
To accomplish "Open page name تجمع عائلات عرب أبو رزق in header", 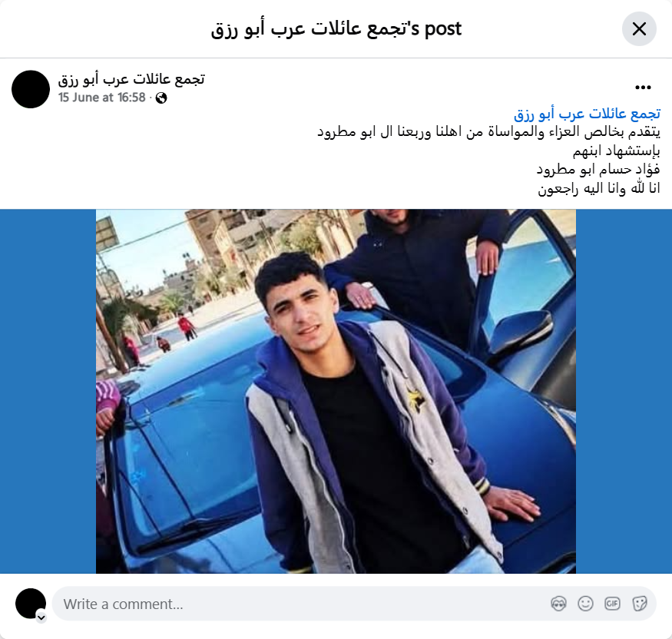I will [x=131, y=79].
